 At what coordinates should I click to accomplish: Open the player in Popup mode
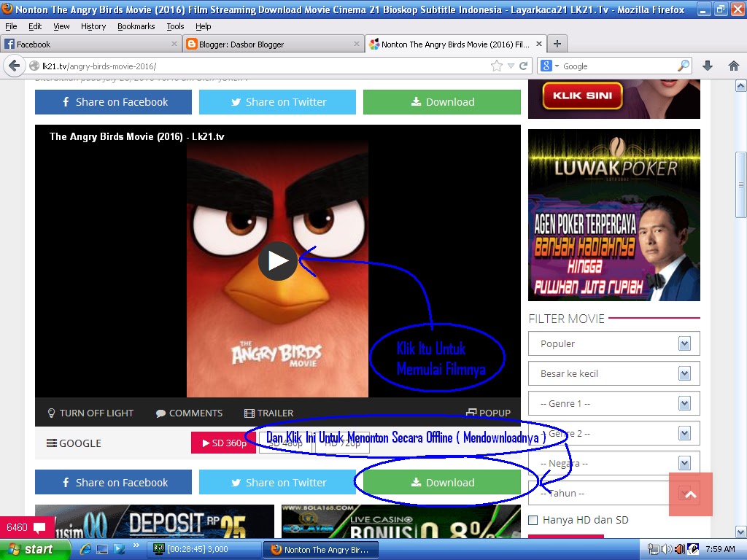[488, 413]
